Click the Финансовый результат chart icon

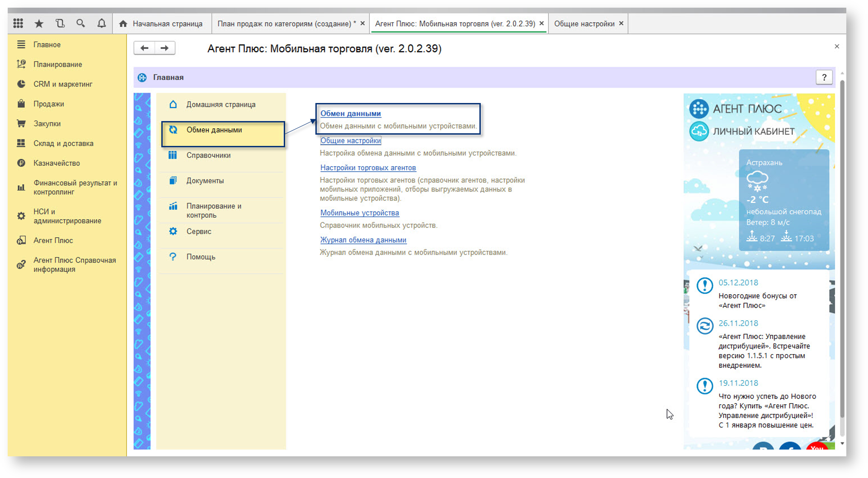pos(21,187)
